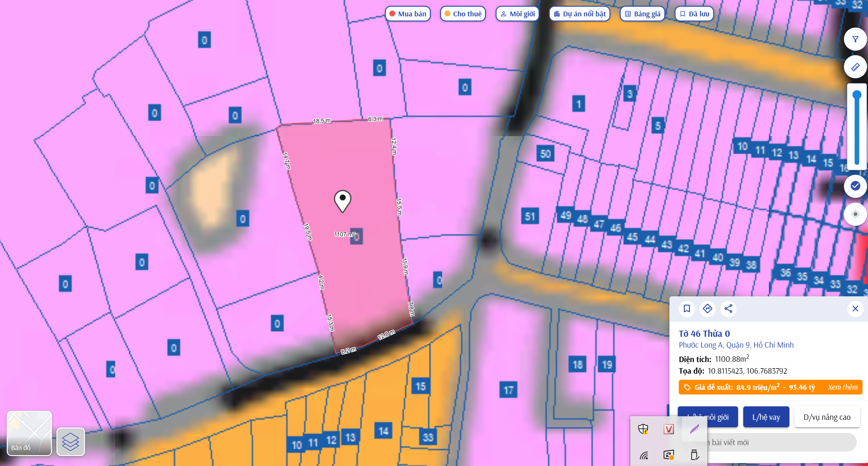Select parcel number 17 on the map

(x=508, y=390)
